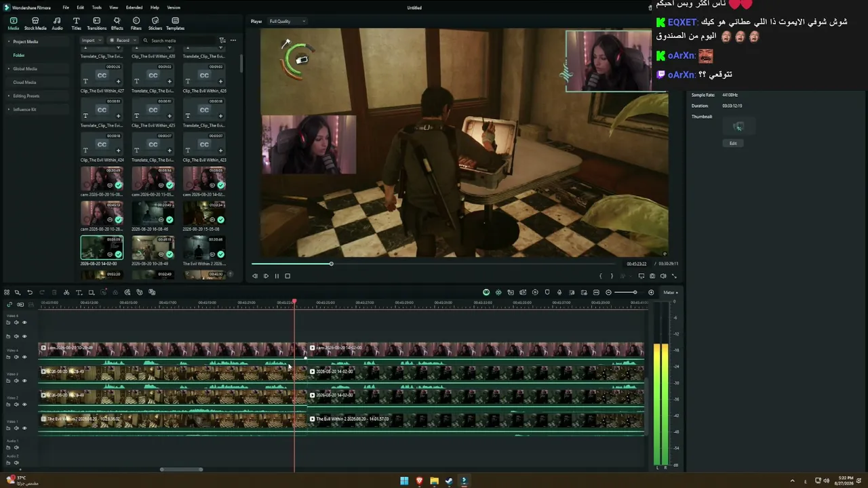Zoom out the timeline with minus icon
Image resolution: width=868 pixels, height=488 pixels.
[608, 293]
